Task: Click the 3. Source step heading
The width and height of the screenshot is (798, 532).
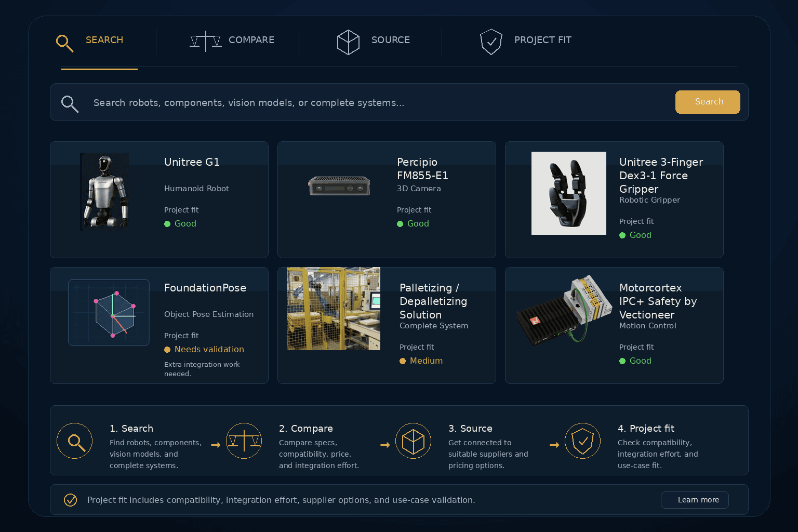Action: 470,429
